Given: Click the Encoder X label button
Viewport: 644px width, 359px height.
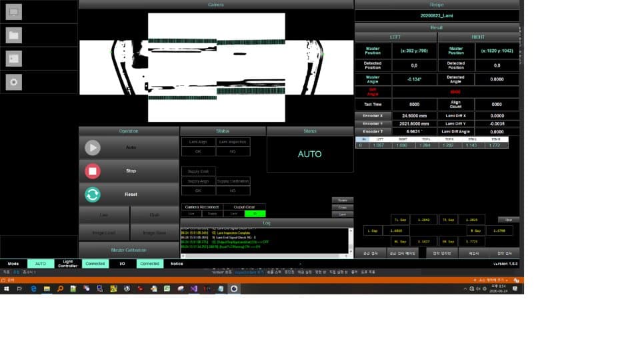Looking at the screenshot, I should [x=373, y=116].
